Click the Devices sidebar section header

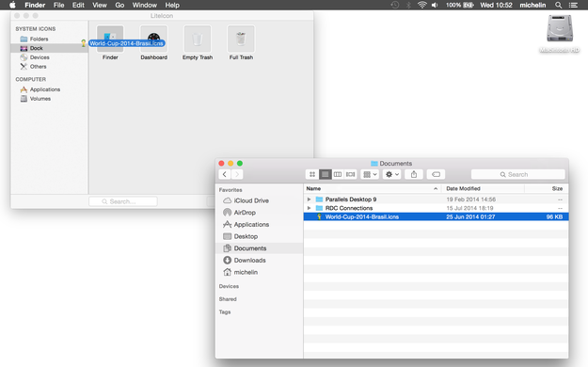click(229, 286)
